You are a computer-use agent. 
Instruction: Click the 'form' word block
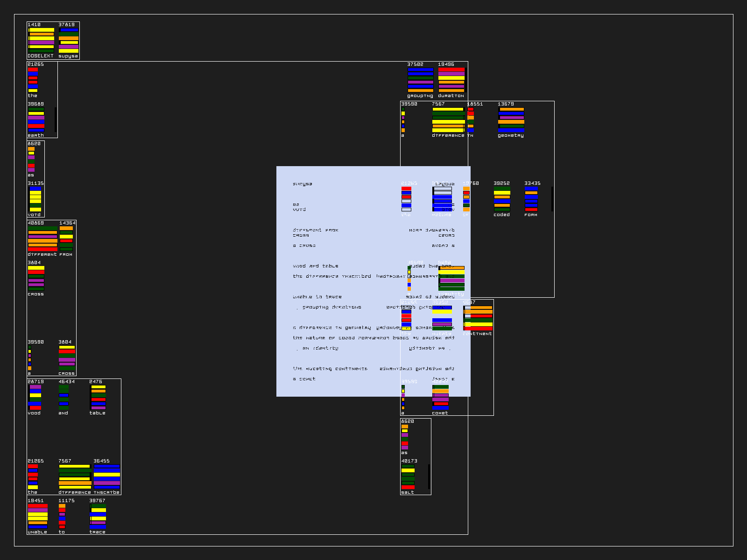pyautogui.click(x=531, y=199)
